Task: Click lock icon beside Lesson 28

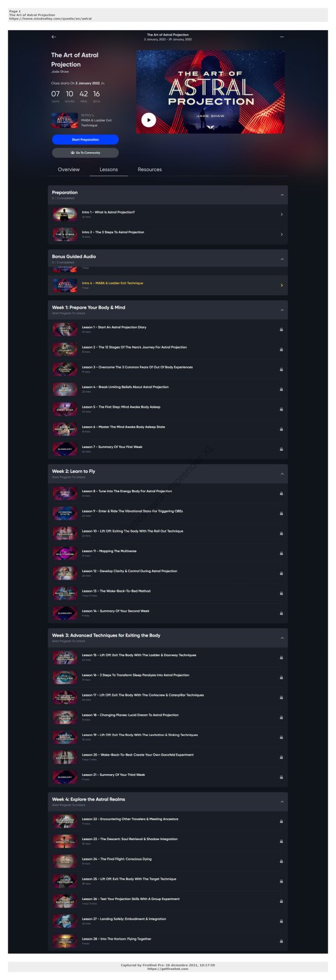Action: pos(281,941)
